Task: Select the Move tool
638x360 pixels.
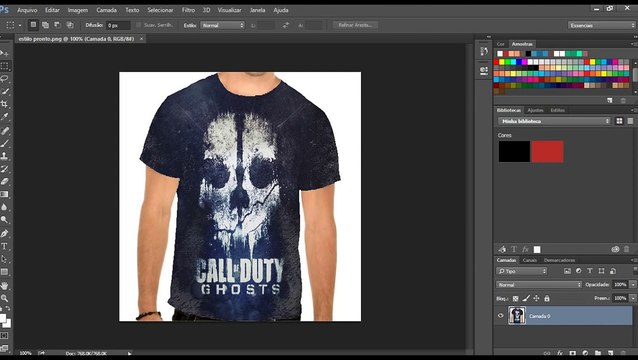Action: click(x=4, y=53)
